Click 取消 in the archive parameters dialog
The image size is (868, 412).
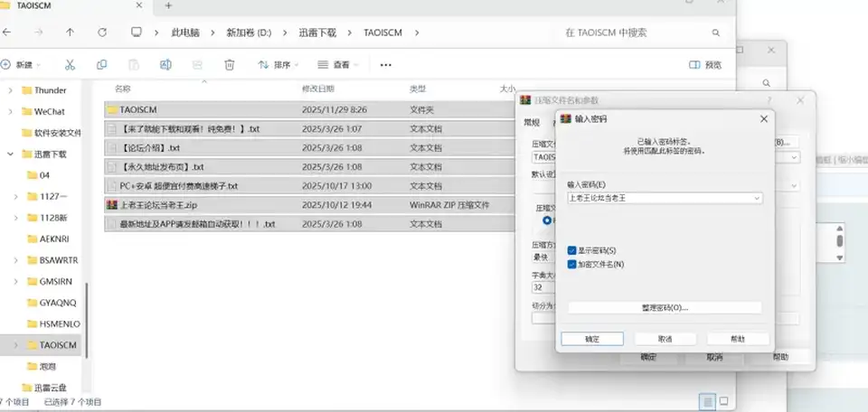point(714,357)
